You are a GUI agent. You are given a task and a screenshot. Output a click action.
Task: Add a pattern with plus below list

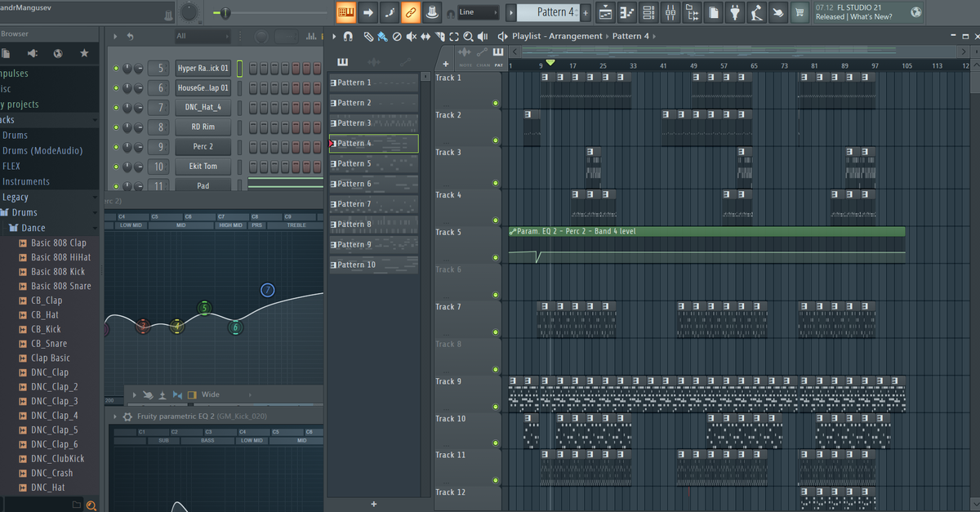pos(374,504)
